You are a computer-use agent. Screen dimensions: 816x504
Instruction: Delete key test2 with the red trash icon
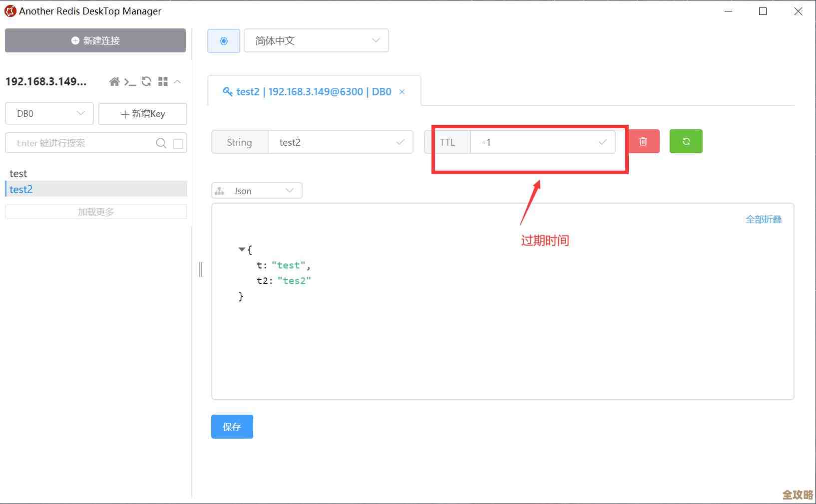click(x=643, y=141)
